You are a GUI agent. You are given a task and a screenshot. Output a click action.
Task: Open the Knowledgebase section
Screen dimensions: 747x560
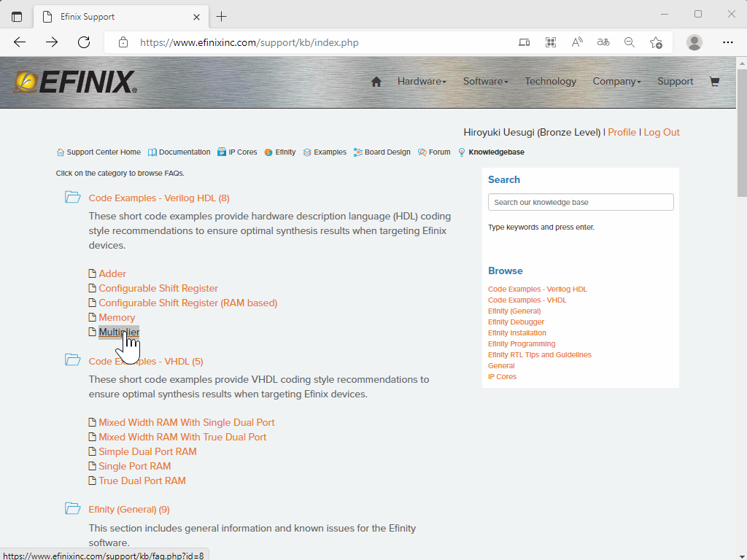pyautogui.click(x=491, y=152)
